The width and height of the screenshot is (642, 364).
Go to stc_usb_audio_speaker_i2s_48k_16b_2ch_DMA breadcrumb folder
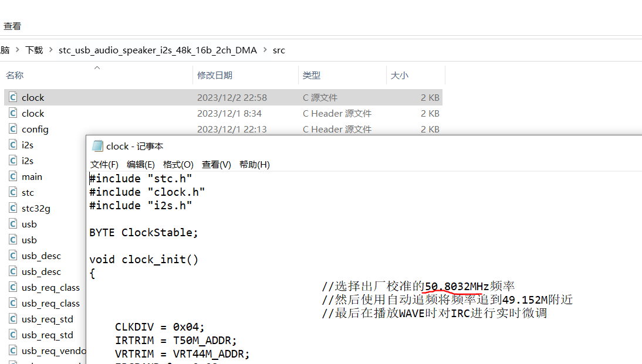point(158,50)
